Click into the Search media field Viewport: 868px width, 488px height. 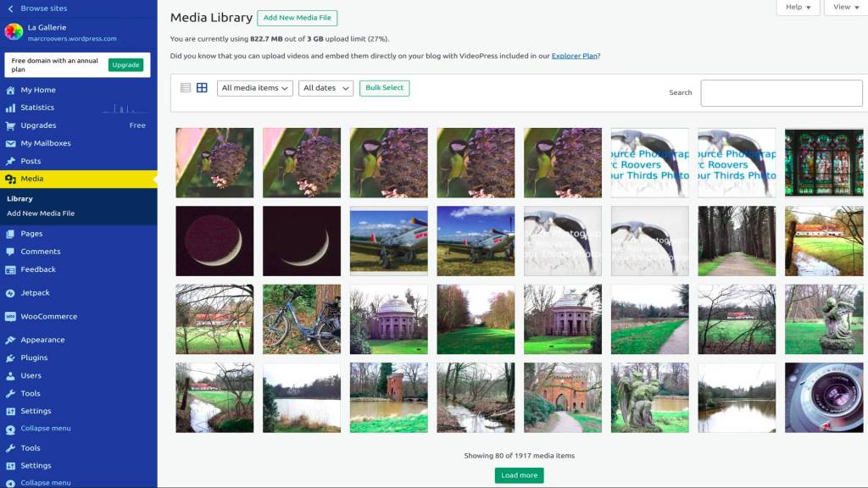tap(781, 93)
